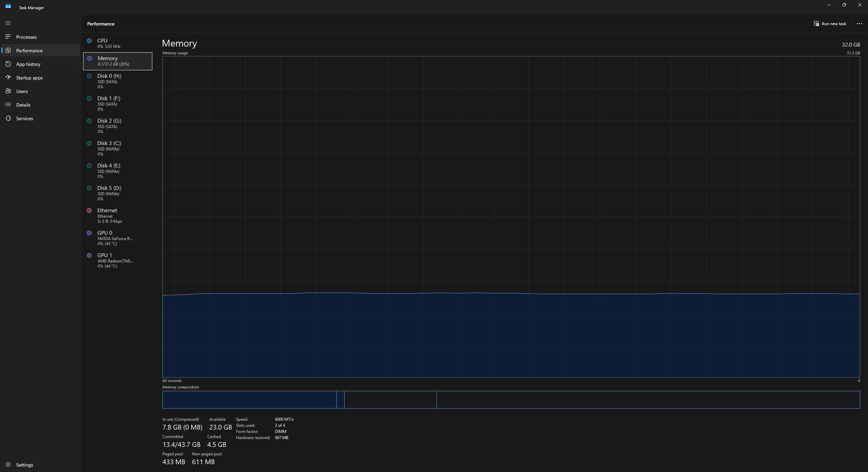Select GPU 0 NVIDIA GeForce entry

(x=117, y=238)
